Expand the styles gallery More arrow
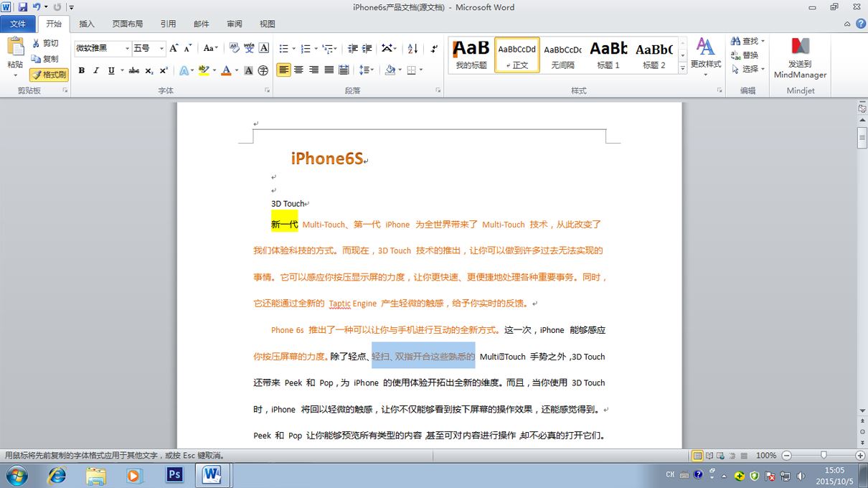The image size is (868, 488). 683,68
